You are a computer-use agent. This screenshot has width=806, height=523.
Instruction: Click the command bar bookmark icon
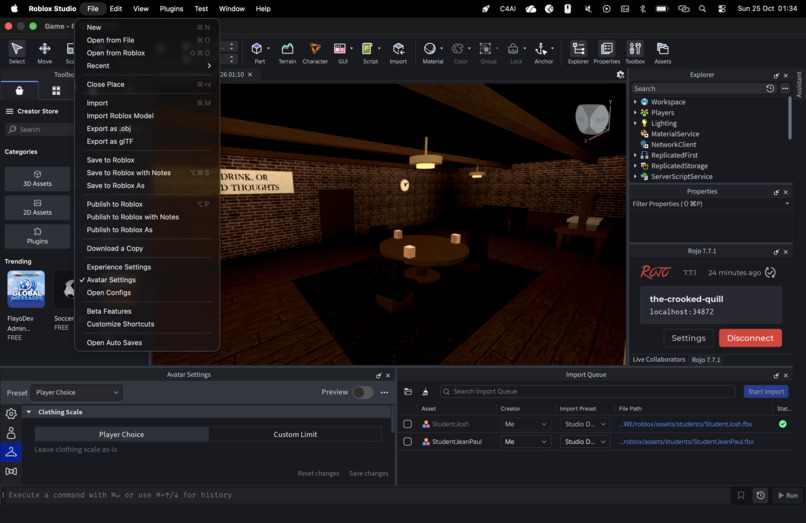tap(741, 495)
